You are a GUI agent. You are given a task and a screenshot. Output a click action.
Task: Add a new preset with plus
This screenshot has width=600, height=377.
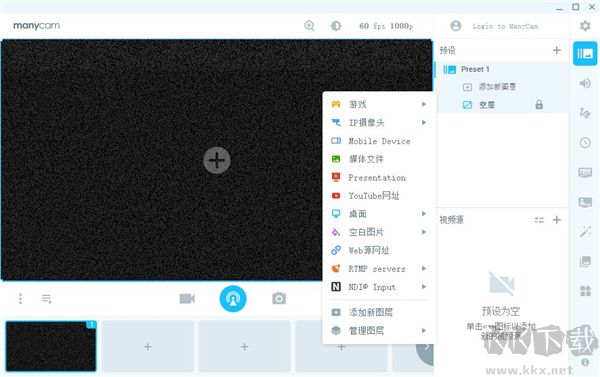click(x=557, y=50)
